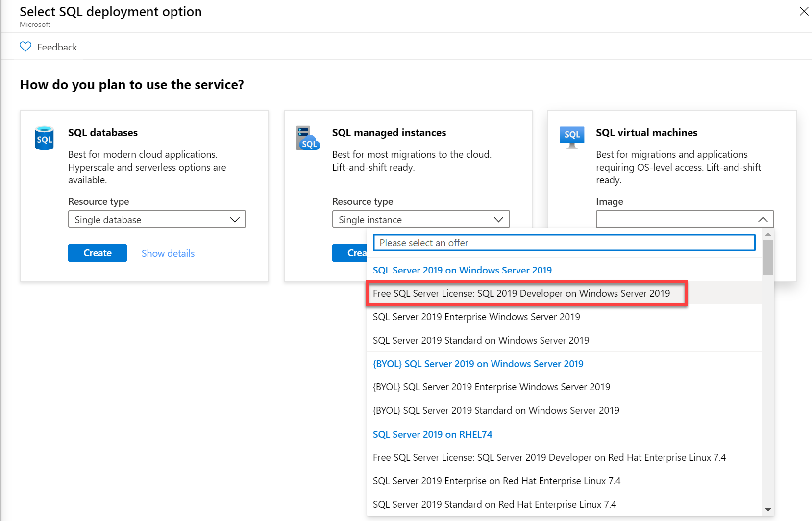The width and height of the screenshot is (812, 521).
Task: Pick {BYOL} SQL Server 2019 Standard on Windows Server 2019
Action: click(x=564, y=410)
